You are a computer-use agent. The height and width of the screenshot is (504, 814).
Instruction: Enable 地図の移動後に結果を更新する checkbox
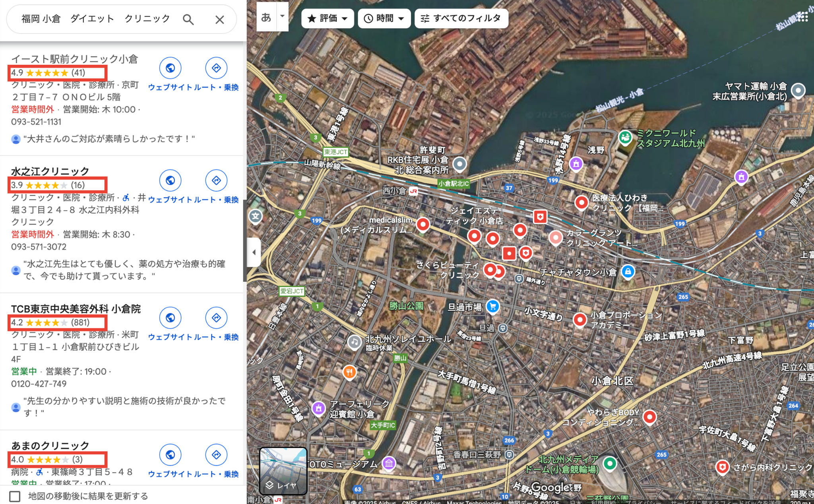15,496
